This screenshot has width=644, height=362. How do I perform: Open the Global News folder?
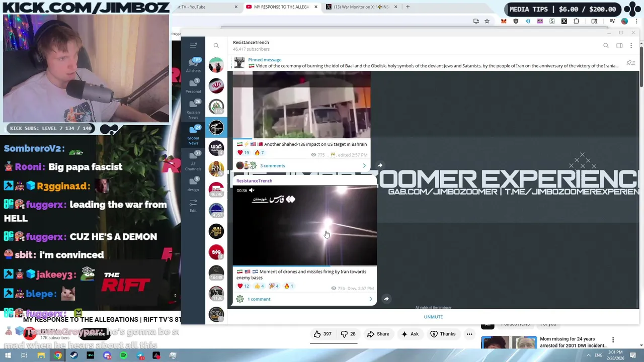coord(193,135)
